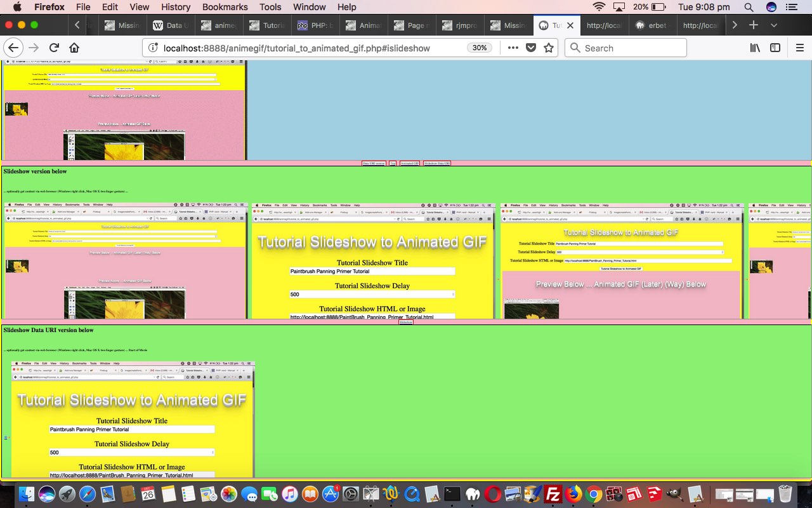Click the Animated GIF link

[x=409, y=163]
